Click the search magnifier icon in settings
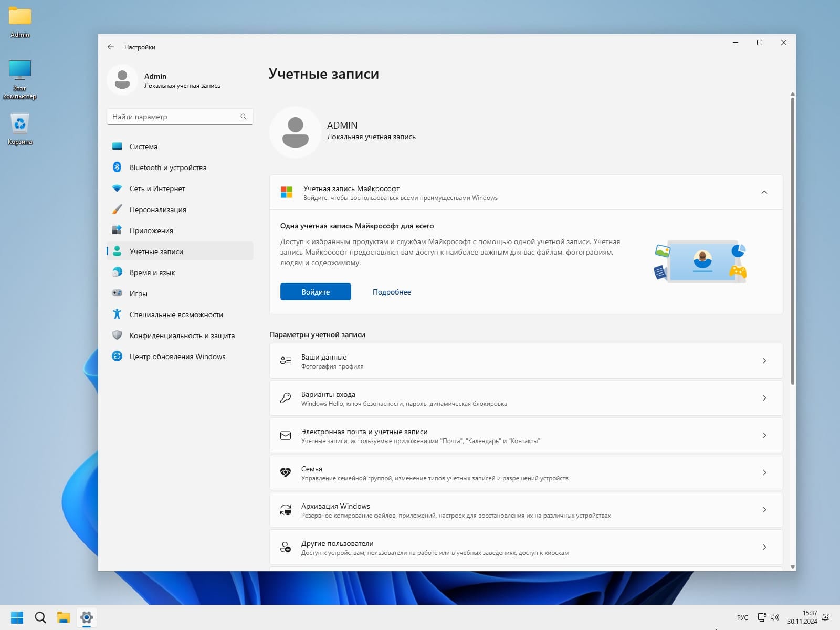The height and width of the screenshot is (630, 840). pyautogui.click(x=244, y=117)
